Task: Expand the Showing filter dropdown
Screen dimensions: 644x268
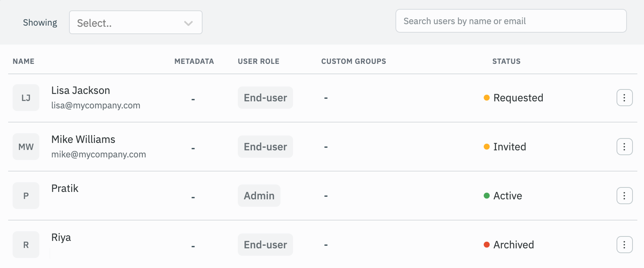Action: pyautogui.click(x=135, y=23)
